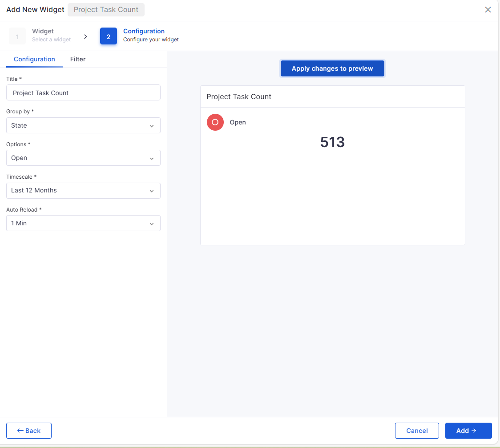Click the Project Task Count header tag

click(106, 10)
